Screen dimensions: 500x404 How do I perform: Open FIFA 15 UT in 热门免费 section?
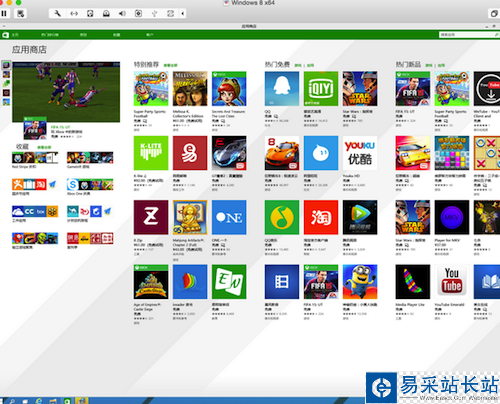[321, 282]
